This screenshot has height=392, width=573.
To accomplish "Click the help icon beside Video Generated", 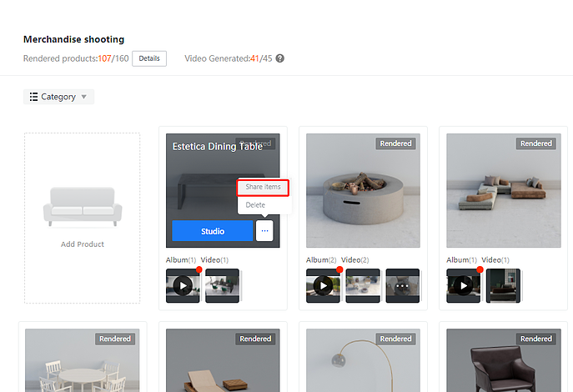I will coord(280,58).
